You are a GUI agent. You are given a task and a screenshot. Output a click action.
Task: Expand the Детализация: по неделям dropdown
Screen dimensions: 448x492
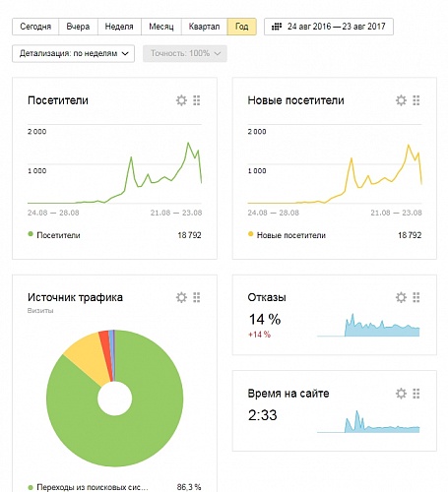73,53
